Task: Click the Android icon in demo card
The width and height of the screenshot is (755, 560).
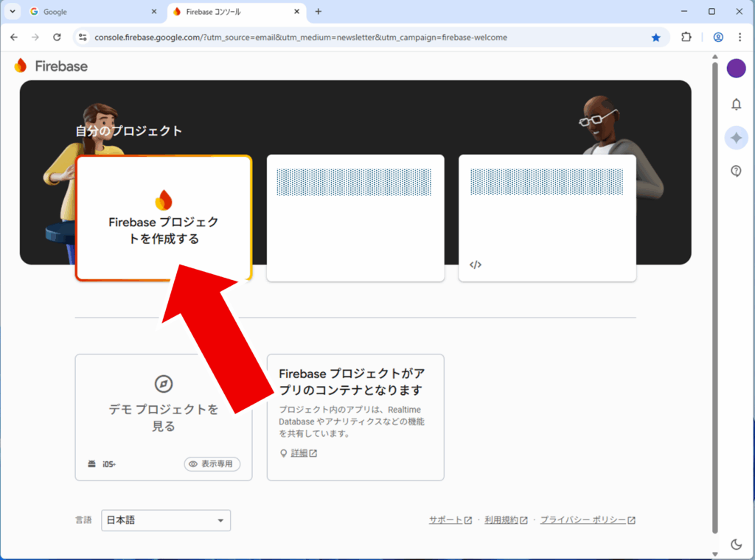Action: [x=91, y=463]
